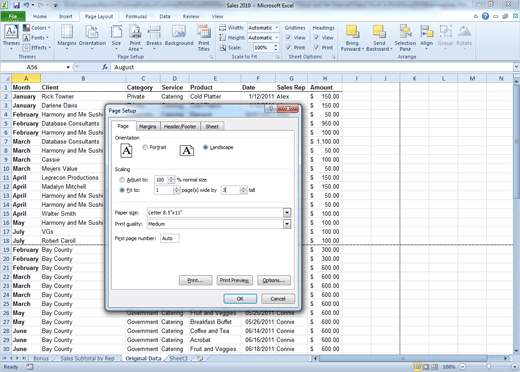Adjust pages wide spinner arrows
This screenshot has height=372, width=520.
(176, 190)
